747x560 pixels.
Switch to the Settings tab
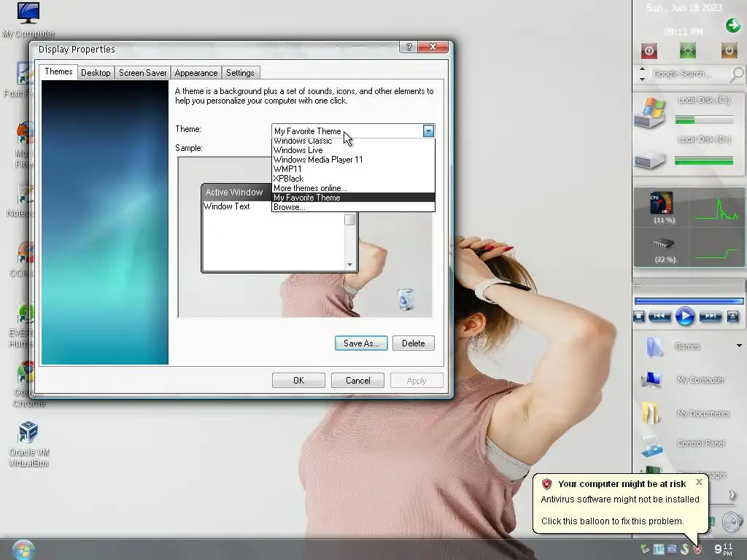coord(240,73)
